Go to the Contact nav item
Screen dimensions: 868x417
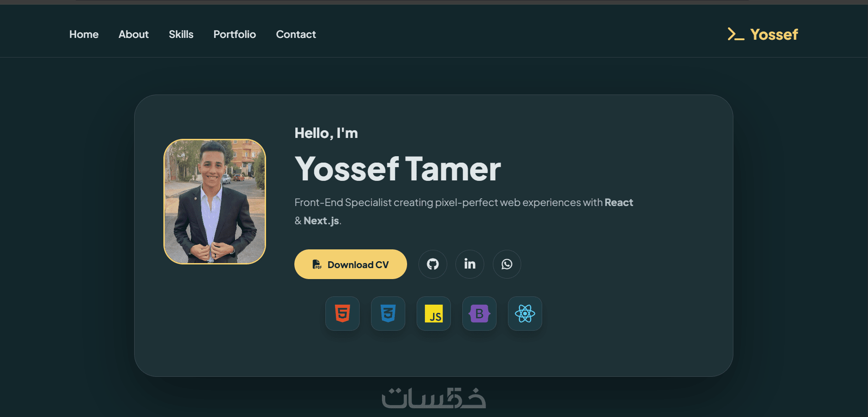pyautogui.click(x=296, y=34)
